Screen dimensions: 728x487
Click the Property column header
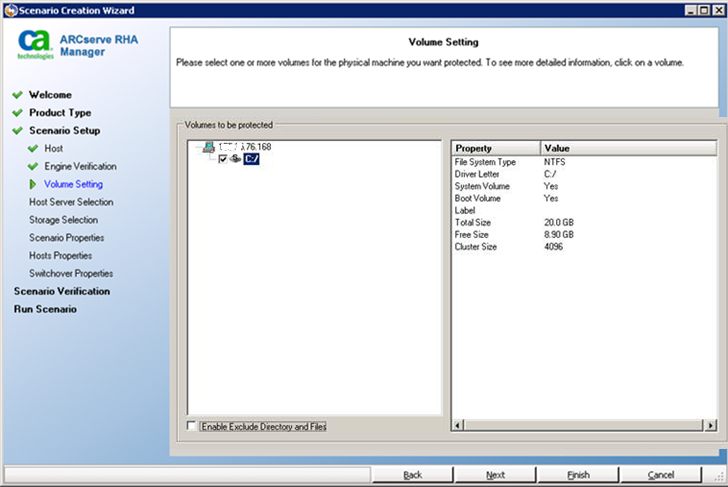(x=495, y=148)
